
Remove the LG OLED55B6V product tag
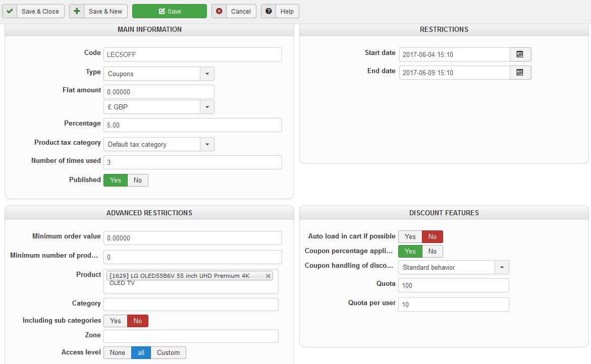pos(268,276)
